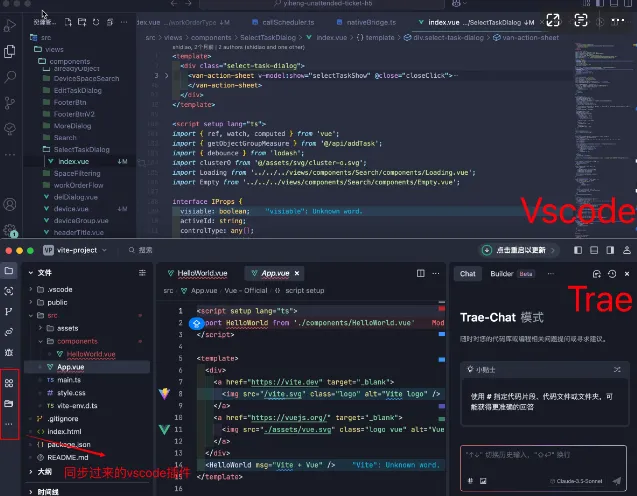637x496 pixels.
Task: Expand the assets folder in Trae
Action: (x=40, y=328)
